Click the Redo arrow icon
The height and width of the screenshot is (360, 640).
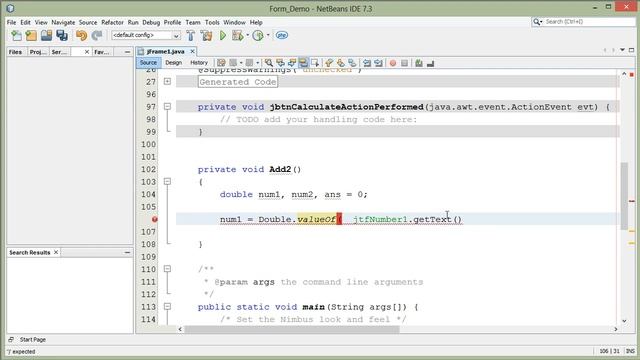97,36
